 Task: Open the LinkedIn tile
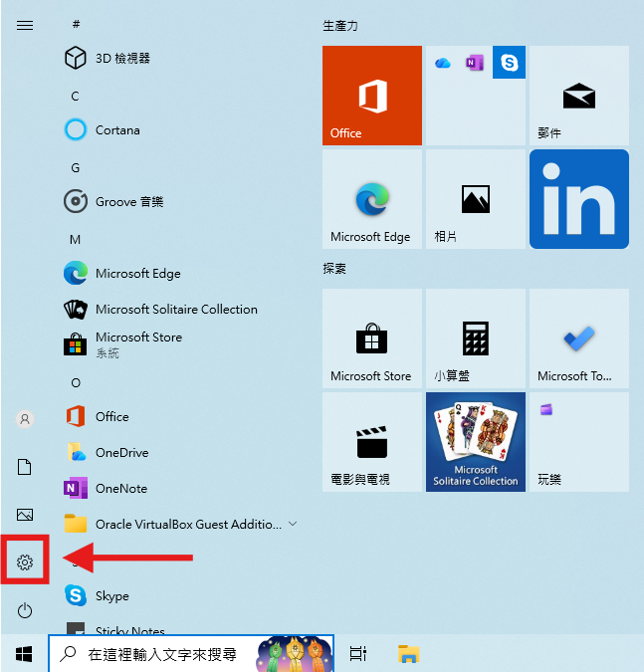(579, 199)
